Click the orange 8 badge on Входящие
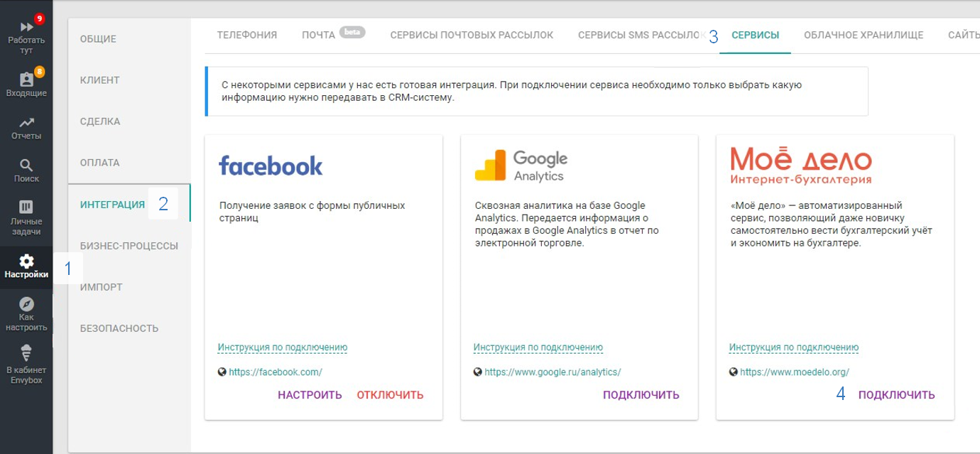The height and width of the screenshot is (454, 980). pyautogui.click(x=39, y=71)
